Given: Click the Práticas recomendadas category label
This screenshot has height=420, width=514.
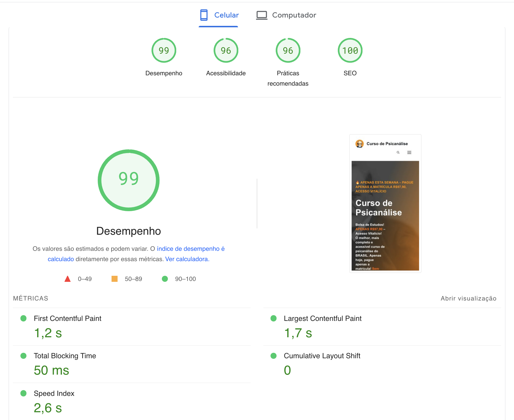Looking at the screenshot, I should coord(288,78).
